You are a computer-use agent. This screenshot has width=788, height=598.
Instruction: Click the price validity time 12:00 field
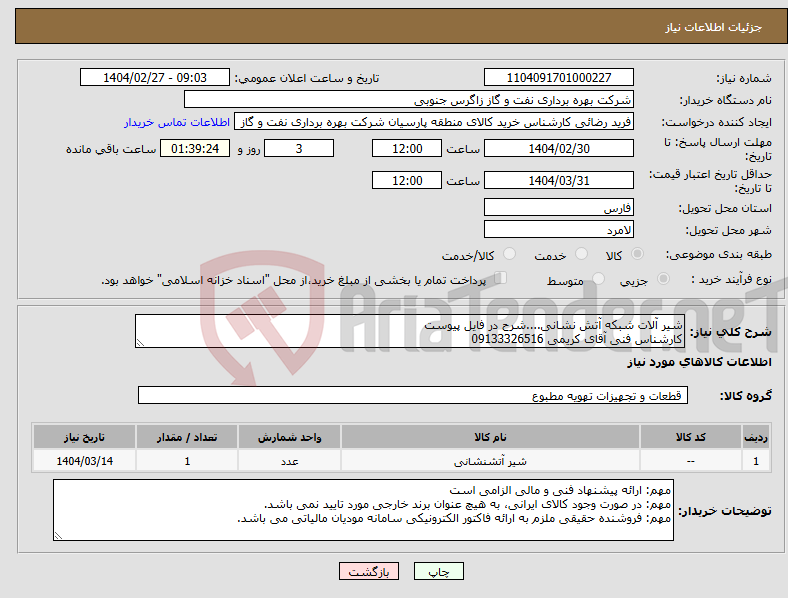(x=407, y=180)
